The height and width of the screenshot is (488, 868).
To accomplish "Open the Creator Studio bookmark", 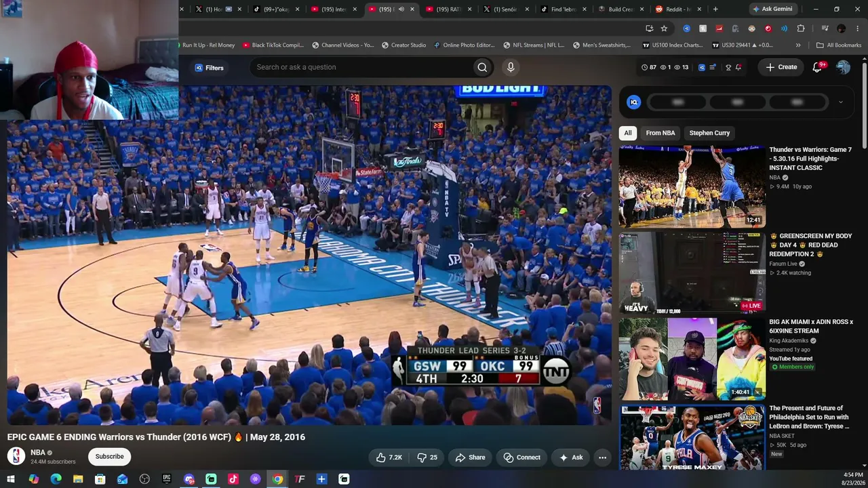I will (x=403, y=45).
